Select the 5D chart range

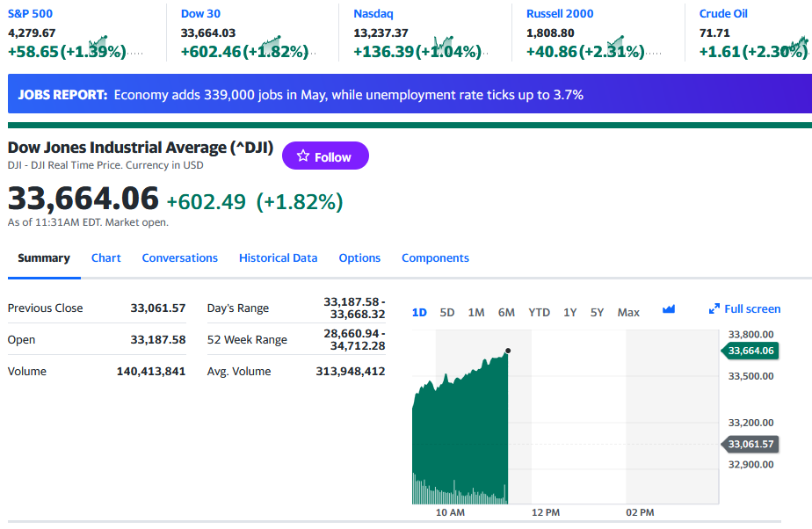pyautogui.click(x=447, y=313)
